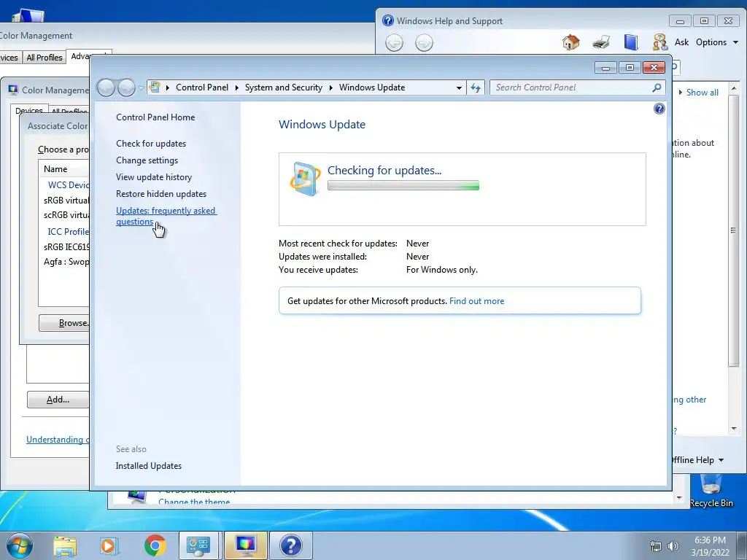Click the Add... button in Color Management

point(58,400)
